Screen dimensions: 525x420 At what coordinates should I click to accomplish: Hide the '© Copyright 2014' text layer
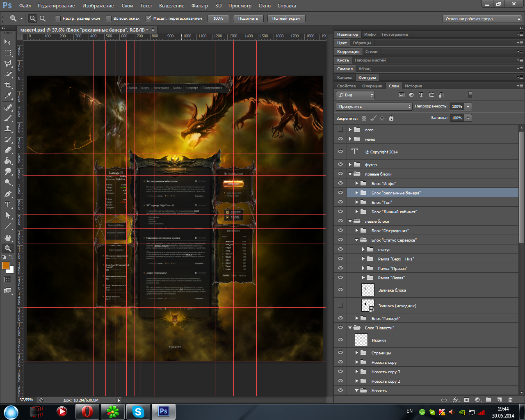pos(340,152)
